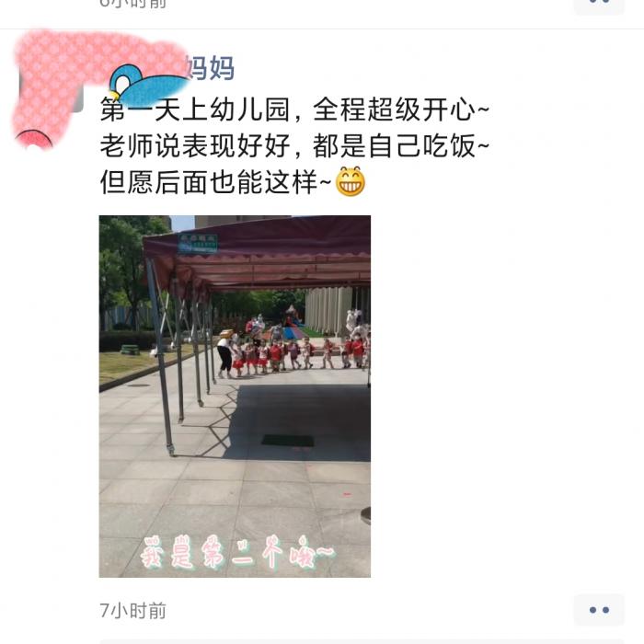Tap the line 但愿后面也能这样~
The width and height of the screenshot is (644, 644).
click(216, 182)
